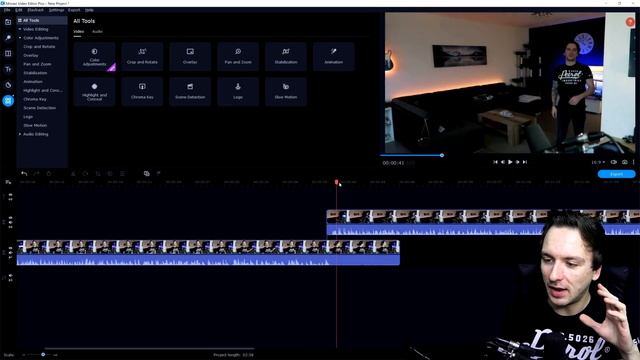This screenshot has width=640, height=360.
Task: Open the Slow Motion tool tile
Action: coord(286,92)
